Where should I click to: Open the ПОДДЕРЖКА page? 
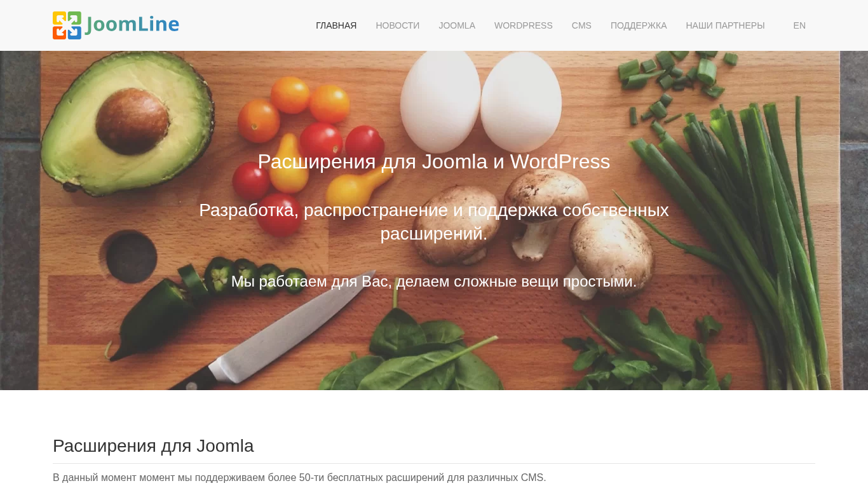(639, 25)
